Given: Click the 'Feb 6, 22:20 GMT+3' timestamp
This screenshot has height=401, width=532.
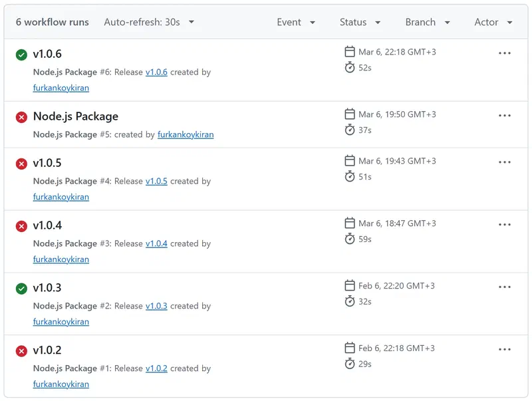Looking at the screenshot, I should [396, 286].
